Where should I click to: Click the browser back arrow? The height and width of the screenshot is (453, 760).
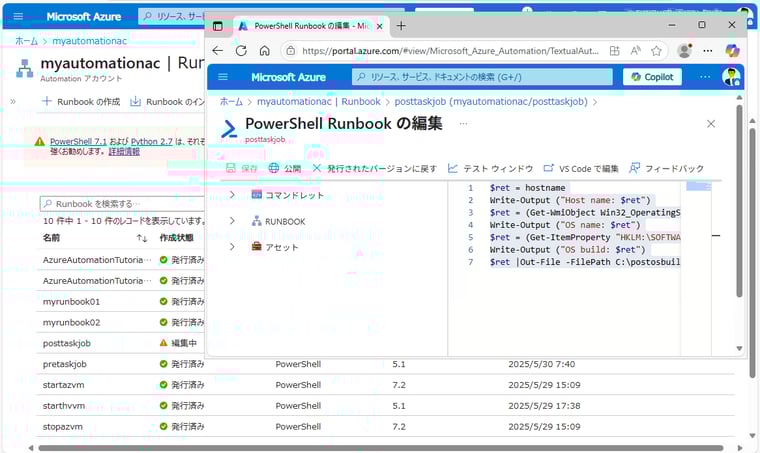218,50
